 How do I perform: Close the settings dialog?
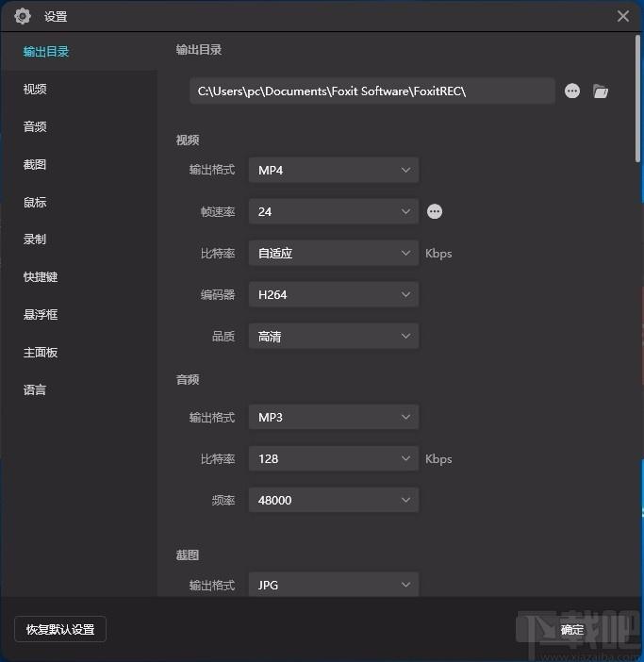(623, 16)
